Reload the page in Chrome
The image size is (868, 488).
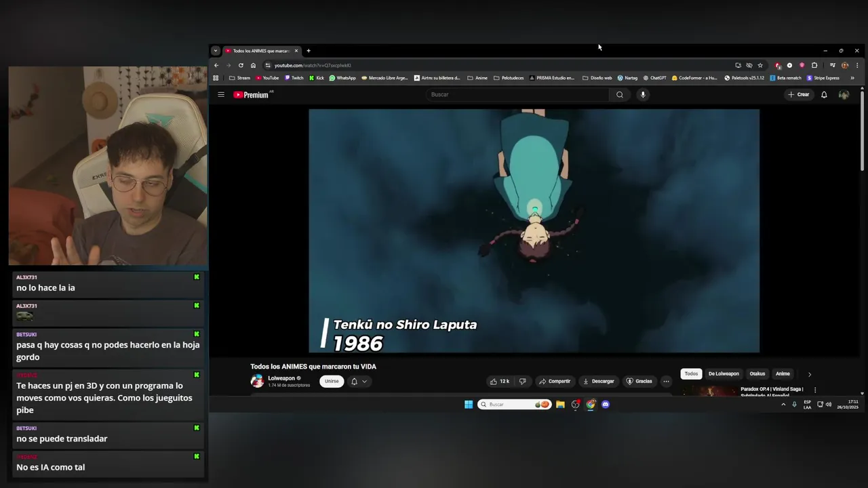(x=241, y=66)
